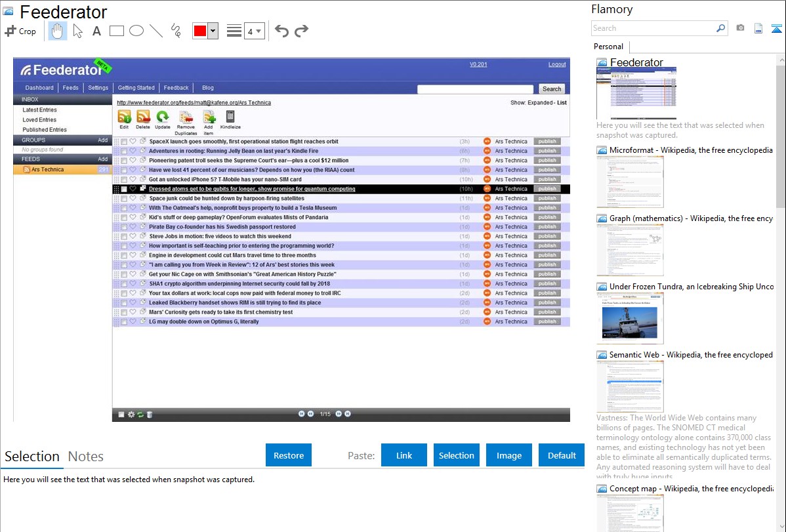Click Add next to GROUPS

point(103,140)
